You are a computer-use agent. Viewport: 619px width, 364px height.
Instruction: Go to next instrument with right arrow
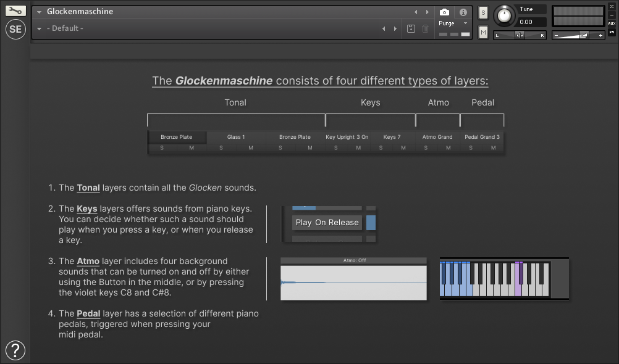point(427,12)
